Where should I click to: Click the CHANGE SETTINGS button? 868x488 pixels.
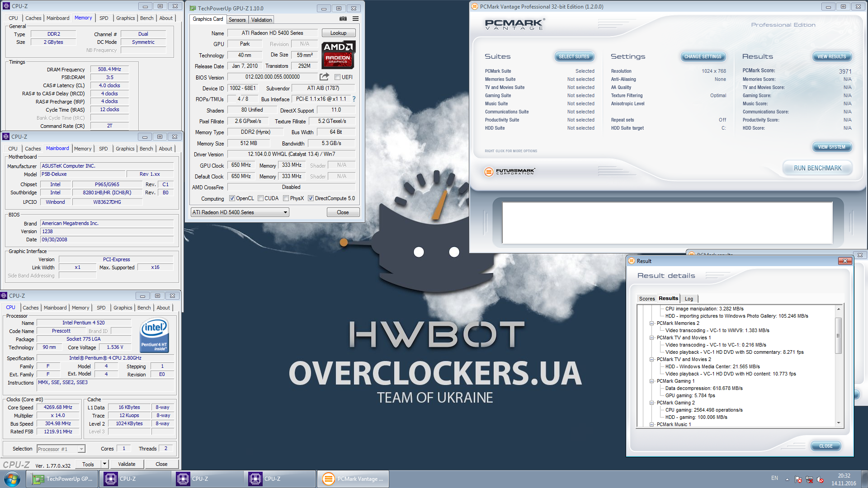[703, 56]
